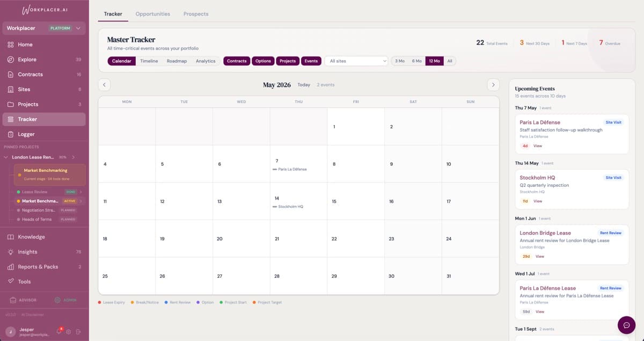Open the chat bubble button
The width and height of the screenshot is (644, 341).
coord(626,325)
